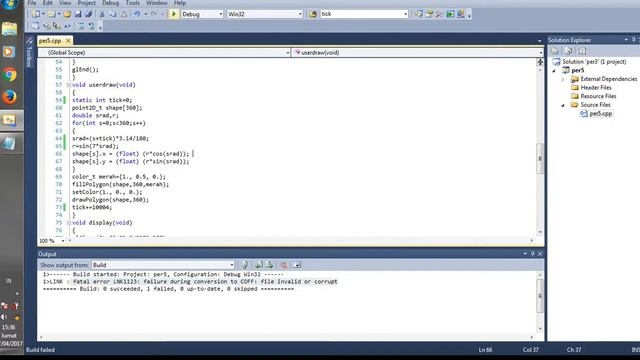Click the Redo arrow icon

coord(154,14)
